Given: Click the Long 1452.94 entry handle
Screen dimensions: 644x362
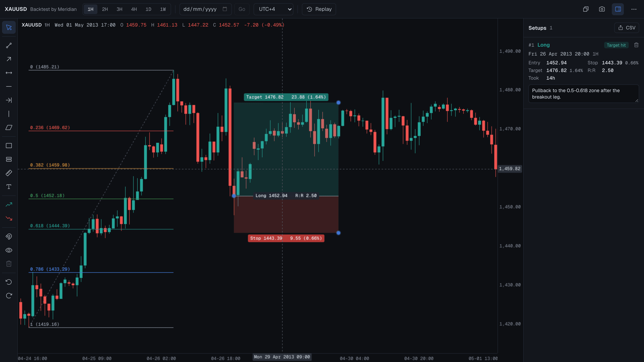Looking at the screenshot, I should [x=234, y=196].
